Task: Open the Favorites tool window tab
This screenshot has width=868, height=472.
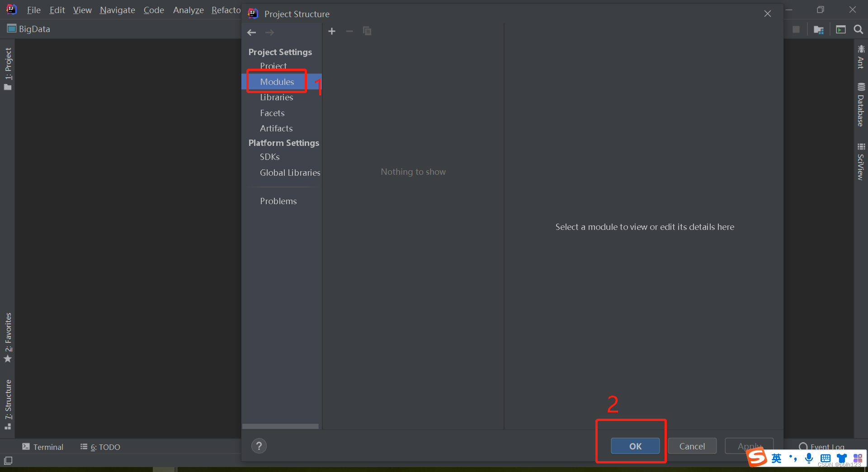Action: 8,337
